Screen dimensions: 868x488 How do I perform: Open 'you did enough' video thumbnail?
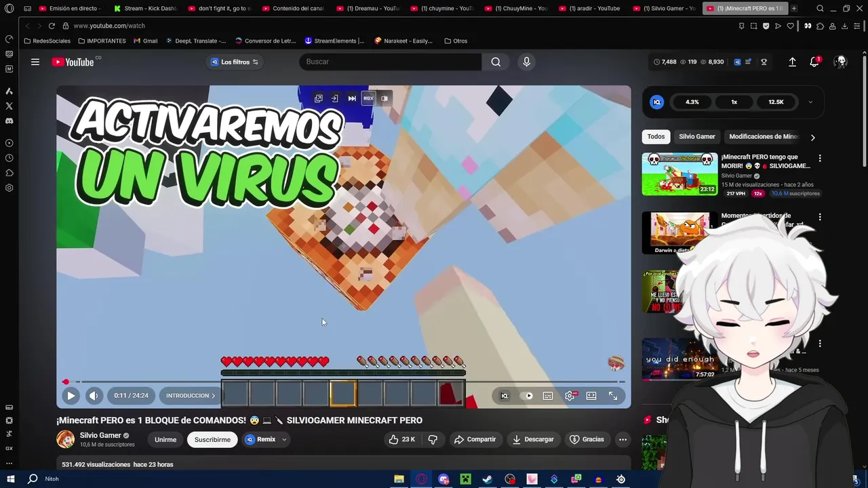678,359
